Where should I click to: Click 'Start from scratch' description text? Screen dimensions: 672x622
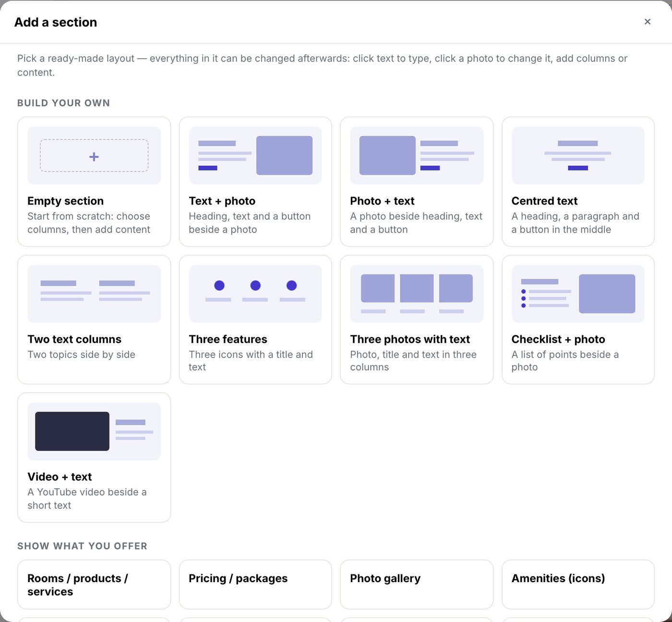(89, 223)
